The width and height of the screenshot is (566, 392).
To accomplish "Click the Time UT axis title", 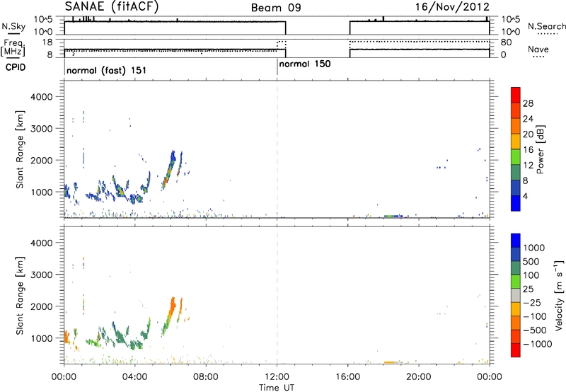I will pyautogui.click(x=277, y=388).
